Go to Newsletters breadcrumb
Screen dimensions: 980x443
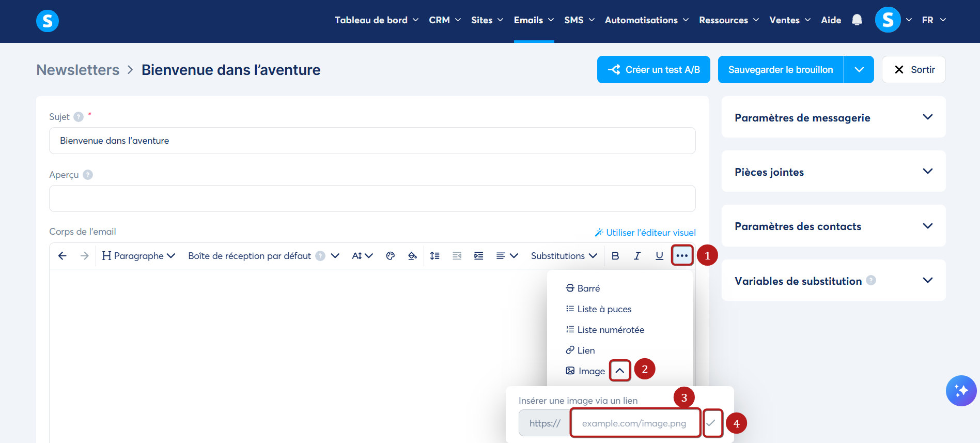tap(78, 70)
